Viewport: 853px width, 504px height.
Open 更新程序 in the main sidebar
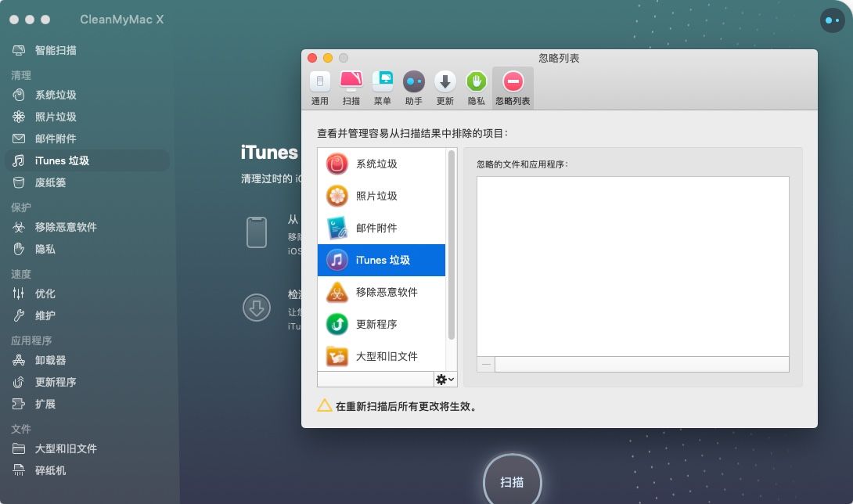pos(87,382)
